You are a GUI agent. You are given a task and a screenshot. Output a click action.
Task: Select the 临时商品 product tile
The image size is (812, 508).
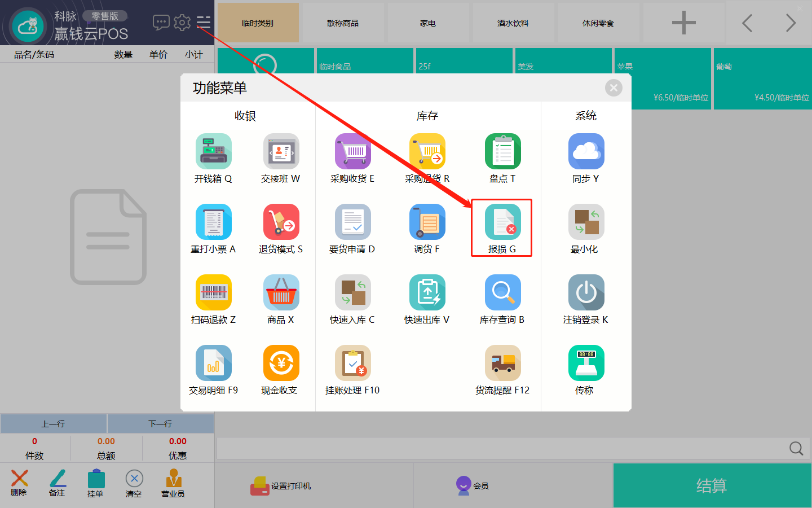tap(365, 61)
